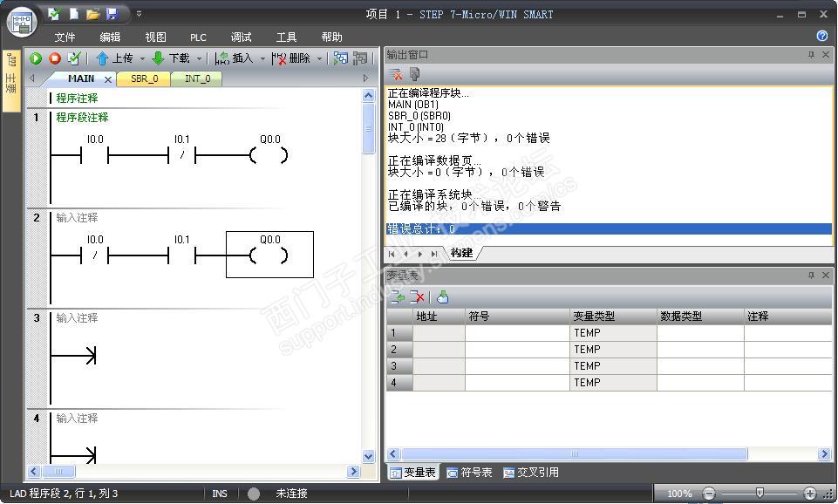Open the STEP 7 application round menu button
This screenshot has height=504, width=838.
click(22, 23)
